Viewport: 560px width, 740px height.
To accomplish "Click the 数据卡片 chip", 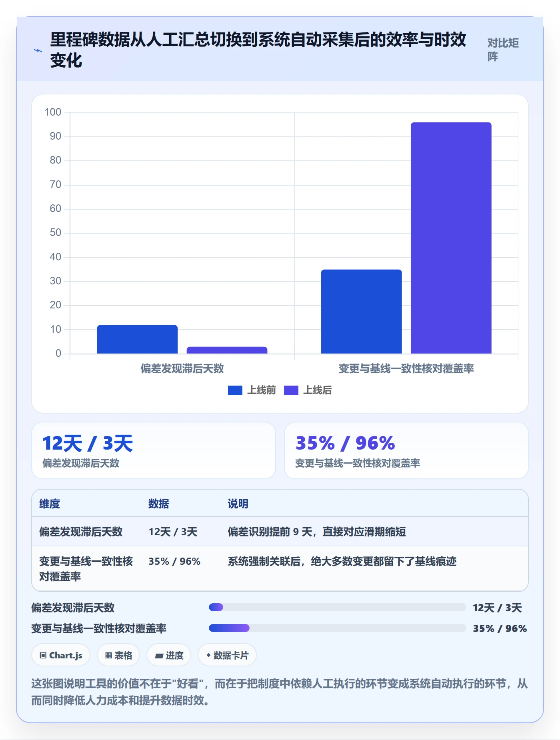I will (227, 655).
